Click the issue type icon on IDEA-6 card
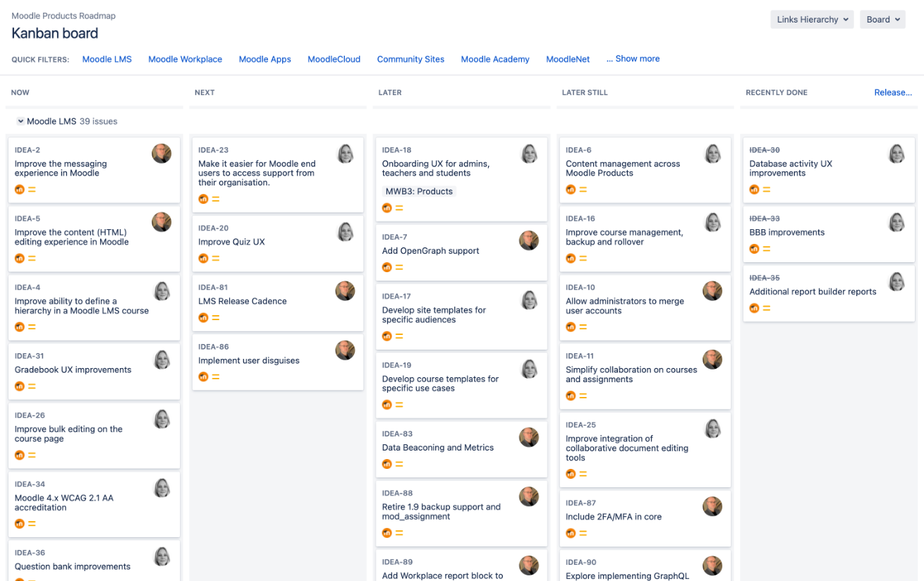The height and width of the screenshot is (581, 924). pos(571,190)
